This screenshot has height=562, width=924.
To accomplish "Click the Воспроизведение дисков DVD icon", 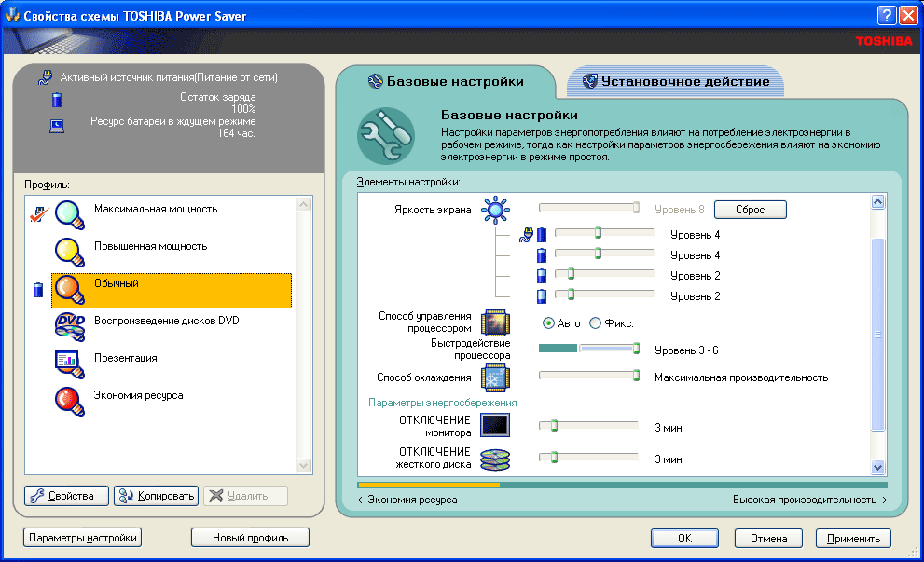I will tap(70, 327).
